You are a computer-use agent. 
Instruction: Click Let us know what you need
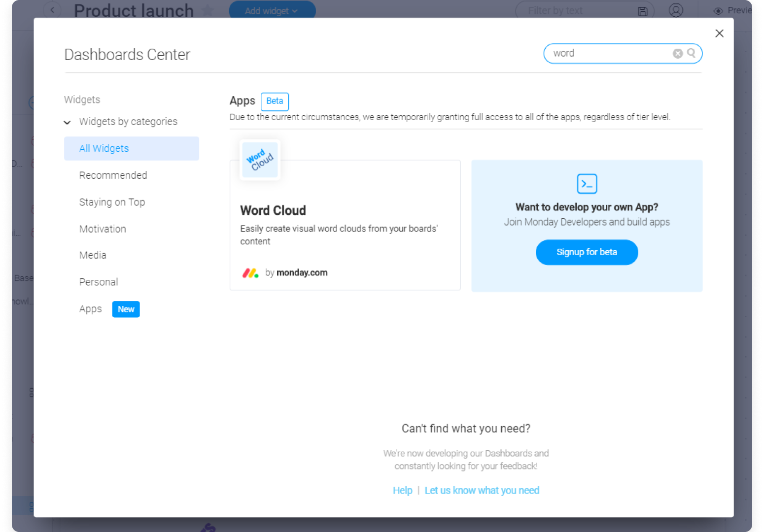482,491
